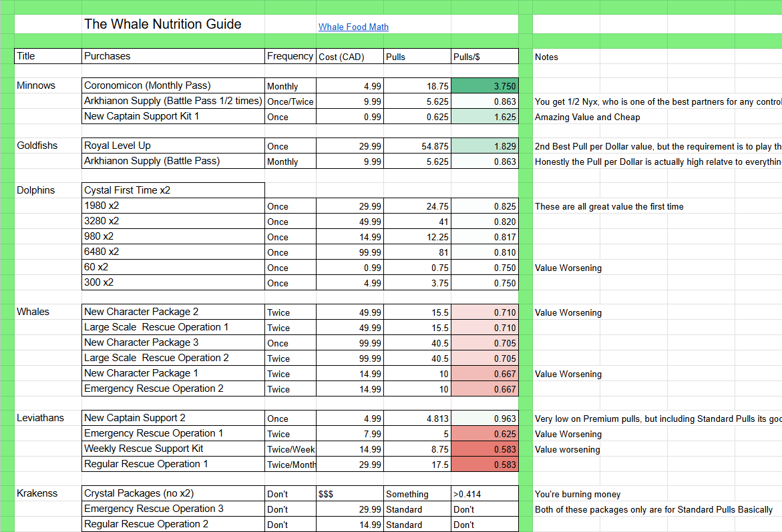Select the 1.829 pulls-per-dollar cell
This screenshot has height=532, width=782.
pos(485,146)
